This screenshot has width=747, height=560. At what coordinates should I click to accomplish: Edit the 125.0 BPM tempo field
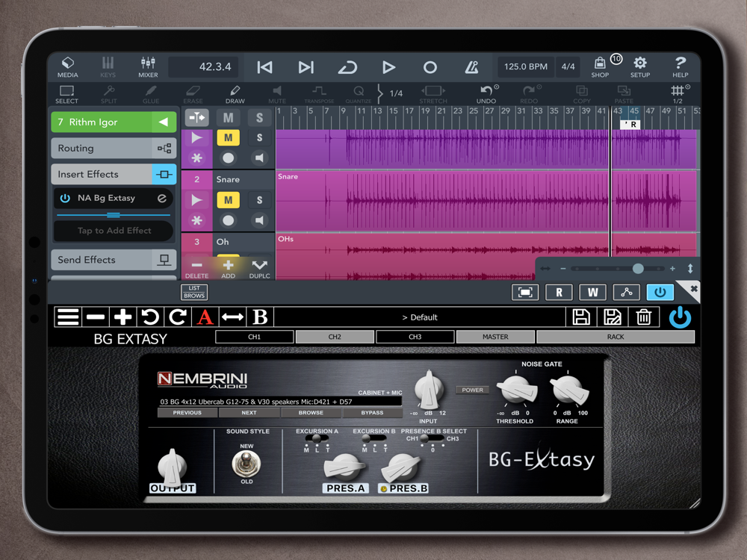pos(525,66)
